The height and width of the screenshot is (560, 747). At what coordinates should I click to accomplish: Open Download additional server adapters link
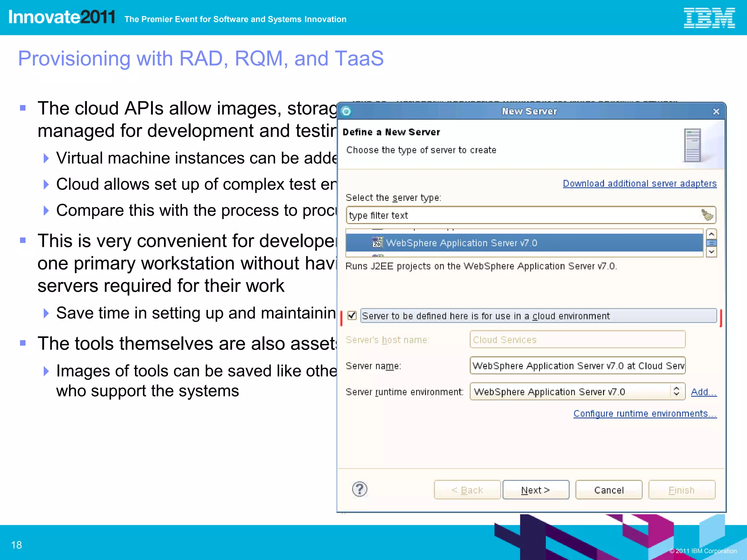640,183
